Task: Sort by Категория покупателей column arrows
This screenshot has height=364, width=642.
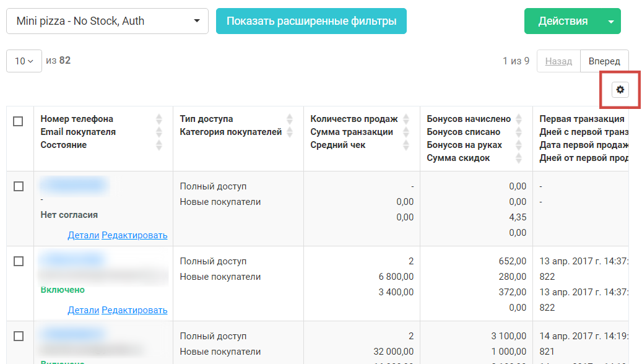Action: point(290,132)
